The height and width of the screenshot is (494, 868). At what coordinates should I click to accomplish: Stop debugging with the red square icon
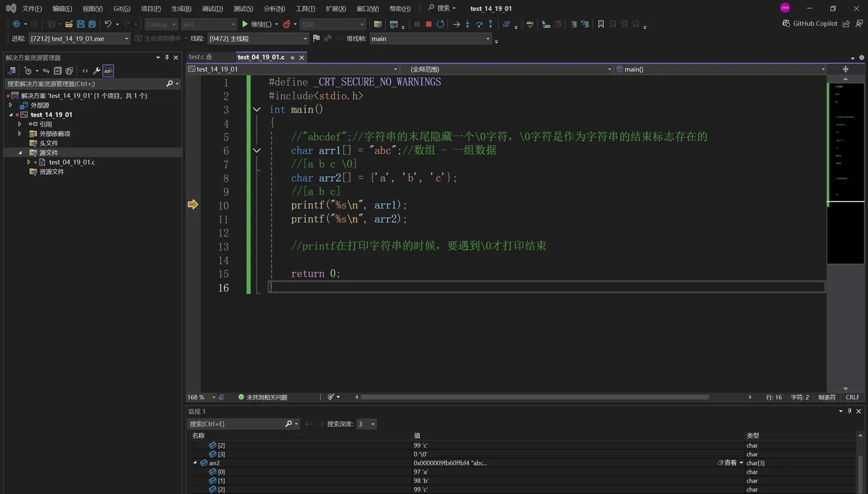[428, 24]
